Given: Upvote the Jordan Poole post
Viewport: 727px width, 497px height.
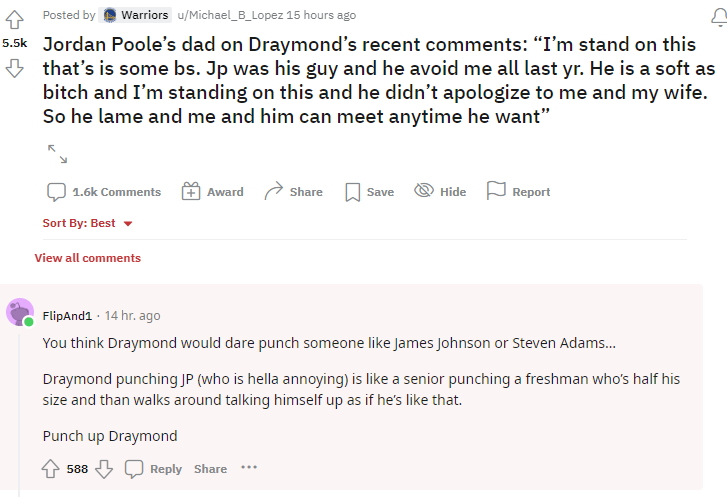Looking at the screenshot, I should pos(14,20).
